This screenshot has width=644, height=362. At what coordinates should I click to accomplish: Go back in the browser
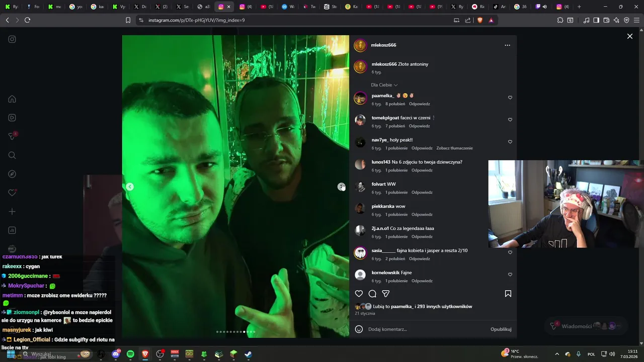pyautogui.click(x=7, y=20)
